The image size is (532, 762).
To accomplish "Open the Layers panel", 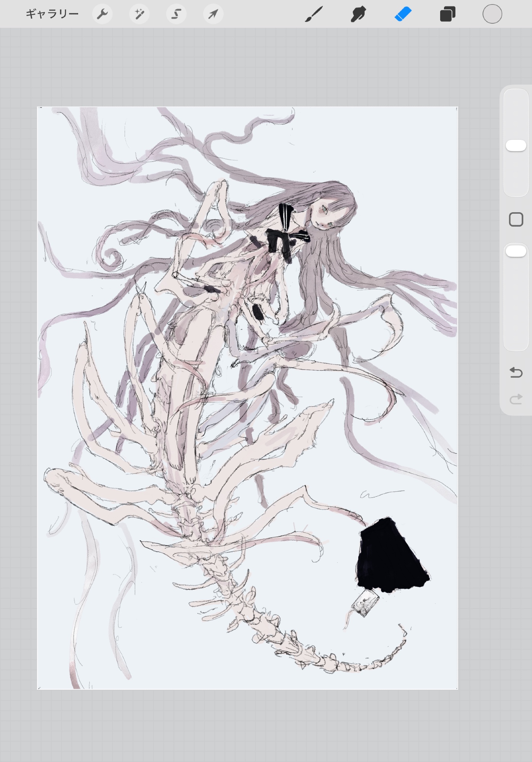I will tap(447, 14).
